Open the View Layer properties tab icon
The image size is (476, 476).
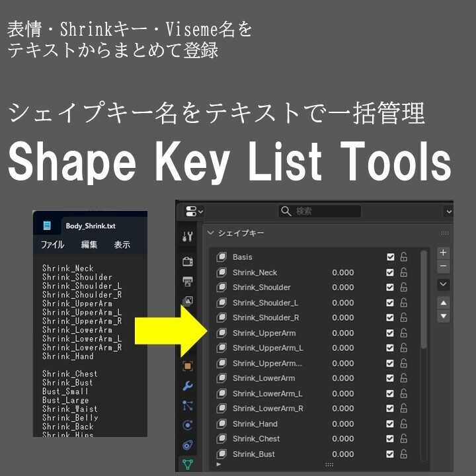click(188, 301)
